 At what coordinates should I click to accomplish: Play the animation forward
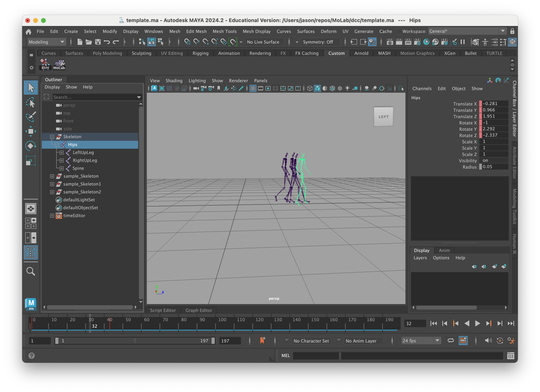click(x=477, y=324)
